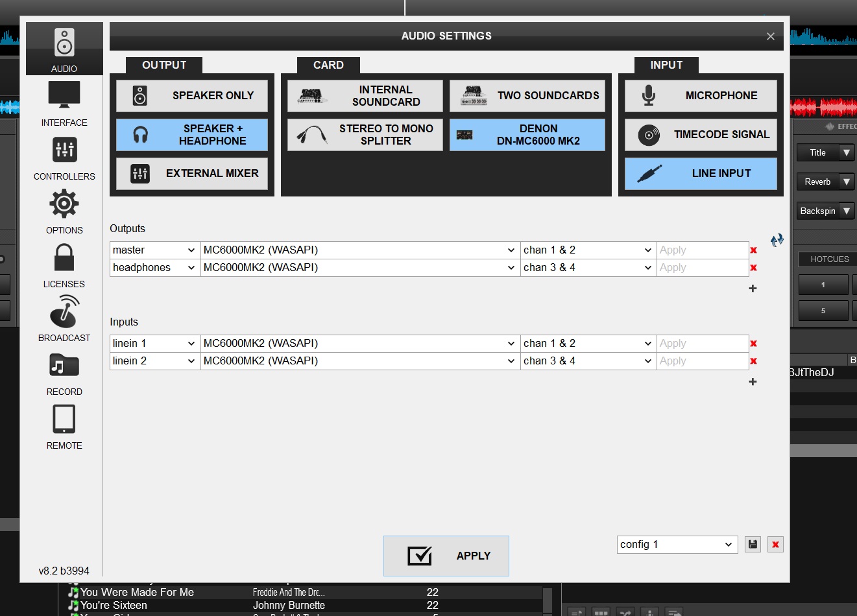The height and width of the screenshot is (616, 857).
Task: Click Apply field in linein 2 row
Action: [703, 361]
